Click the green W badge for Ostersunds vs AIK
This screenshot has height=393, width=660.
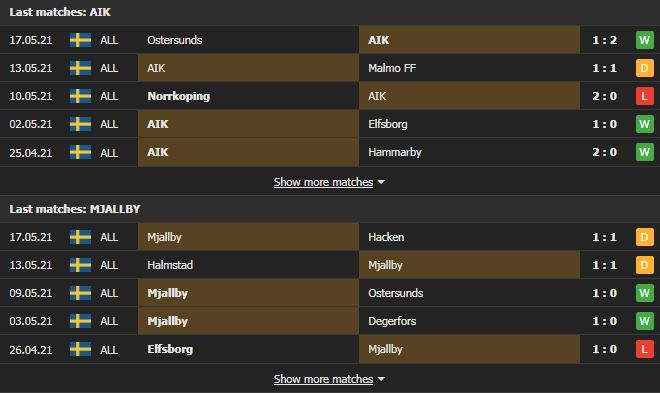644,40
